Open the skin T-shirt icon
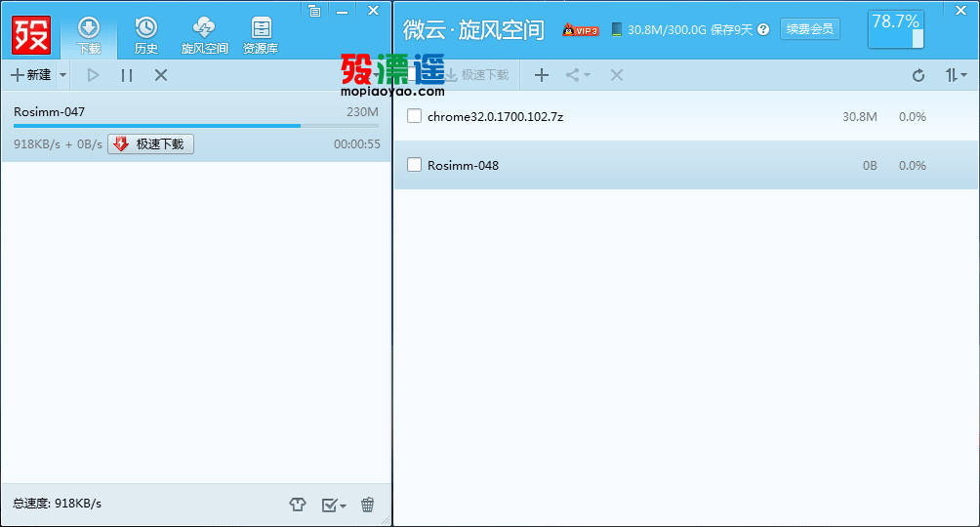980x527 pixels. (x=298, y=504)
